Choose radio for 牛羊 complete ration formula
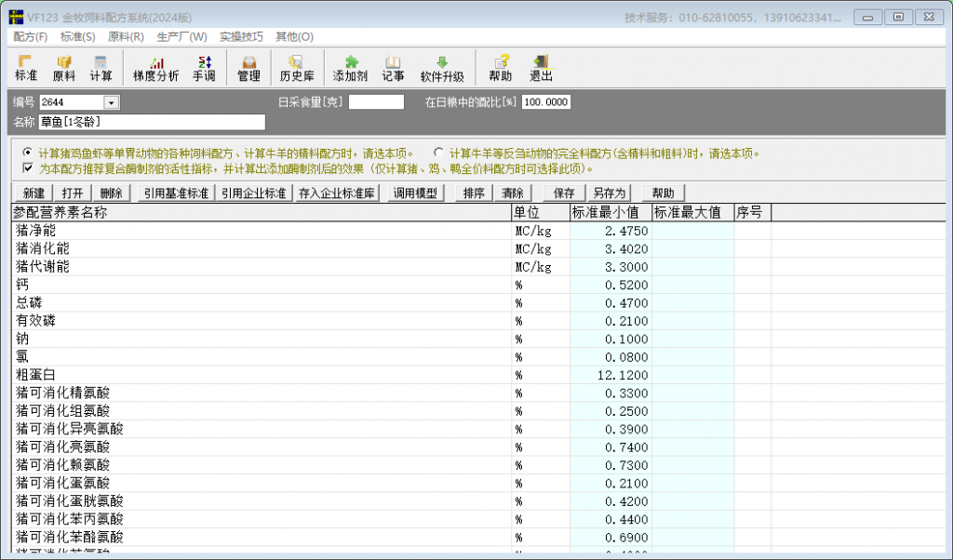953x560 pixels. tap(438, 153)
